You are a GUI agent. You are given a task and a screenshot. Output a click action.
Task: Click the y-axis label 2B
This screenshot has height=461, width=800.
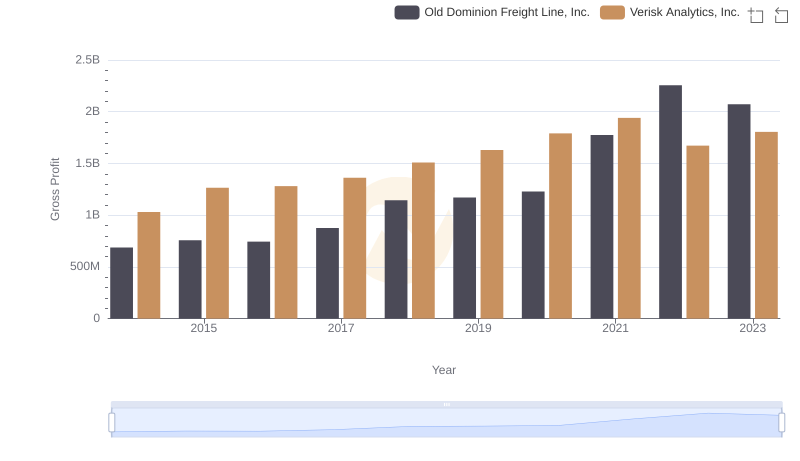click(92, 111)
